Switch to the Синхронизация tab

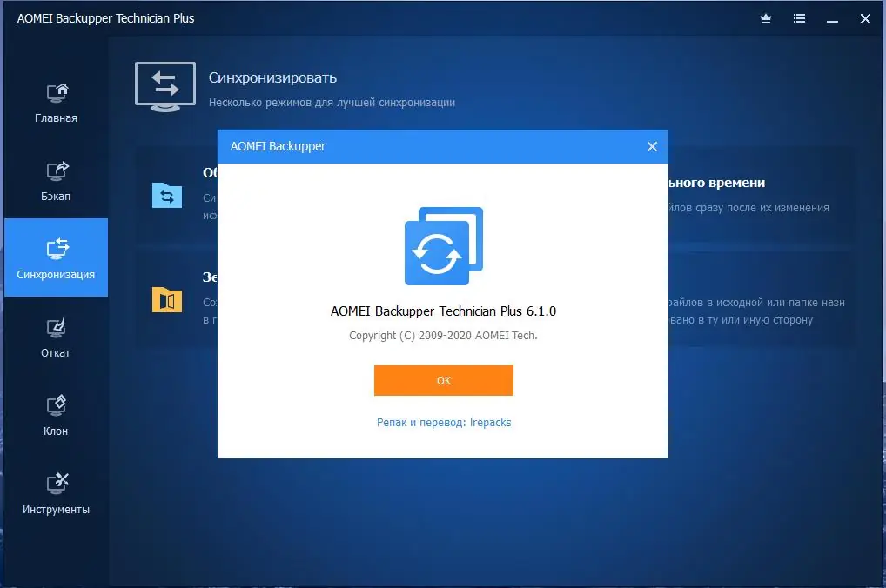click(56, 257)
